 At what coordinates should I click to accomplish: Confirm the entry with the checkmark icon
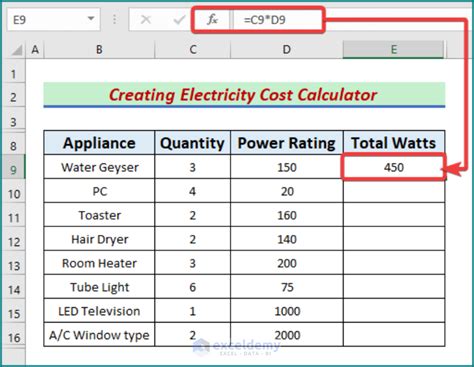click(179, 20)
